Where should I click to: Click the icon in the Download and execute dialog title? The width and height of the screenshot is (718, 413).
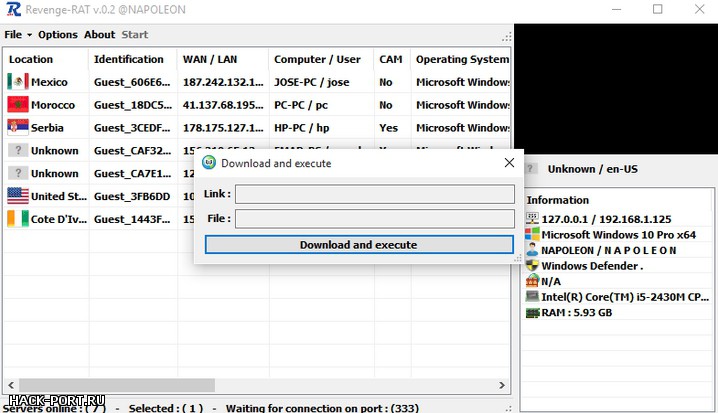pyautogui.click(x=209, y=163)
